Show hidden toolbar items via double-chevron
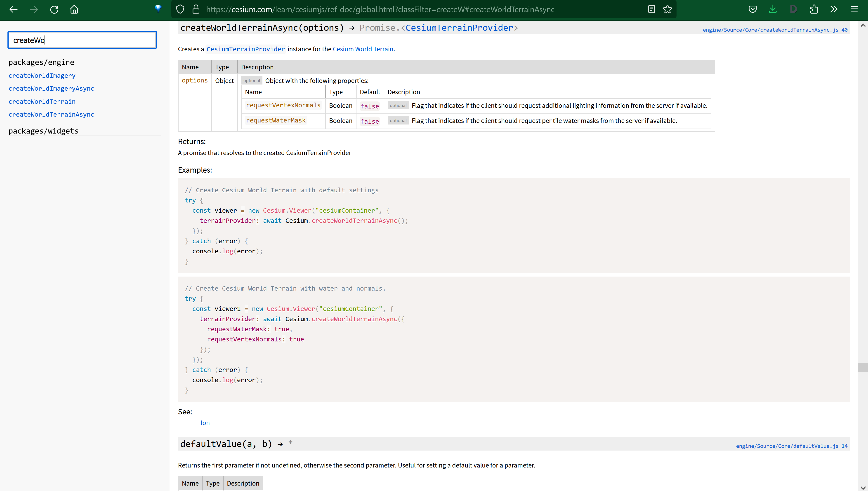Screen dimensions: 868x491 coord(834,9)
